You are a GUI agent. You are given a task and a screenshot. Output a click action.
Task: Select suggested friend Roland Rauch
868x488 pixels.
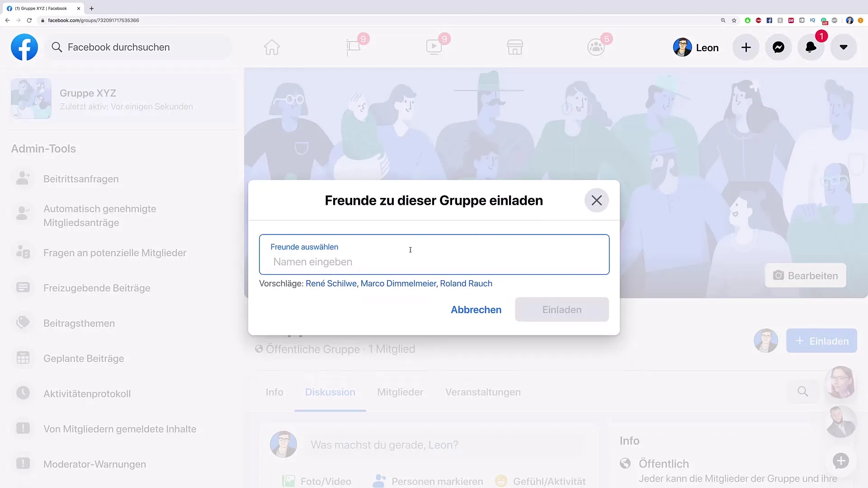pyautogui.click(x=466, y=283)
